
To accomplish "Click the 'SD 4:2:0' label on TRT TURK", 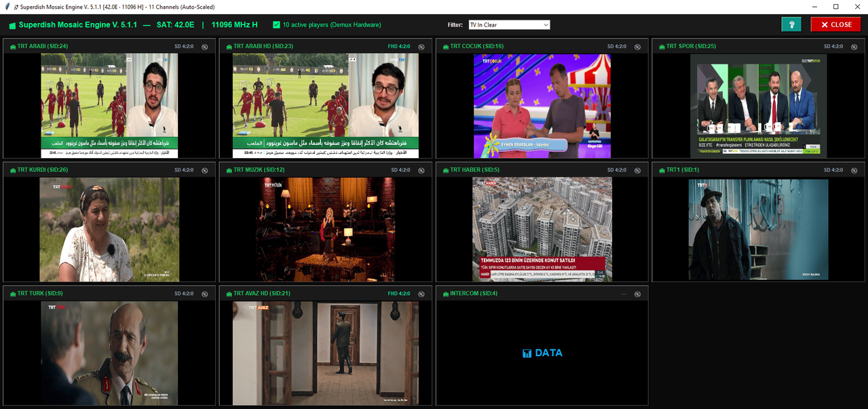I will click(x=184, y=294).
